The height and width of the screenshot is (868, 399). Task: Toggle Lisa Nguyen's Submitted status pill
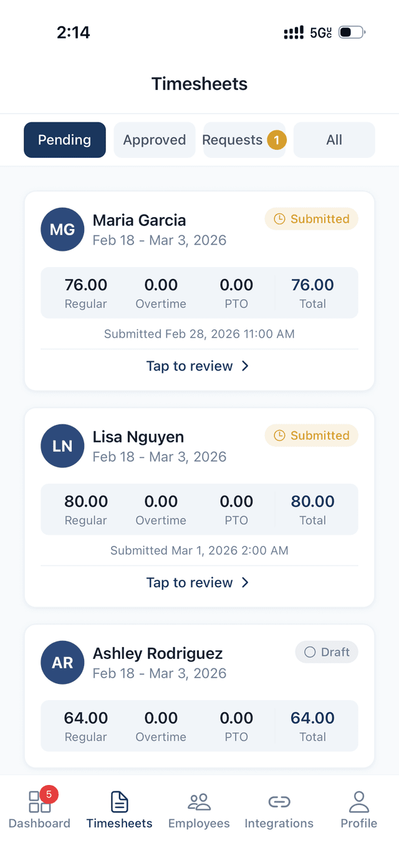coord(311,435)
